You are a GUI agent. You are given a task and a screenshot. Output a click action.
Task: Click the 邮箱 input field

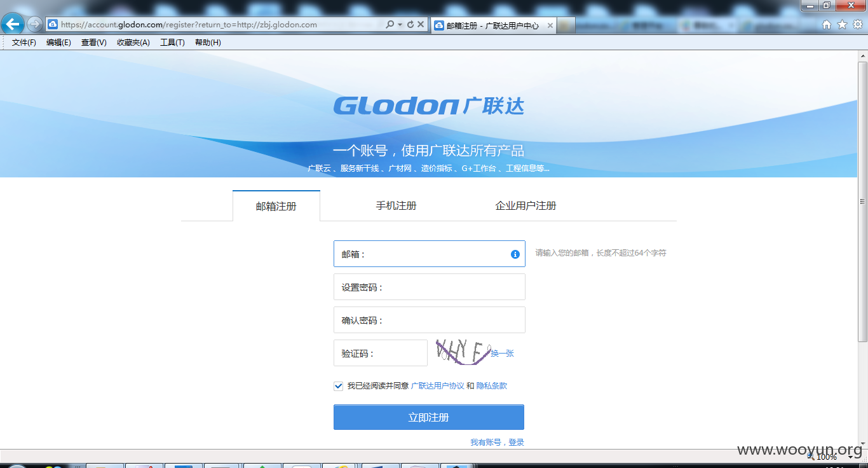coord(430,254)
